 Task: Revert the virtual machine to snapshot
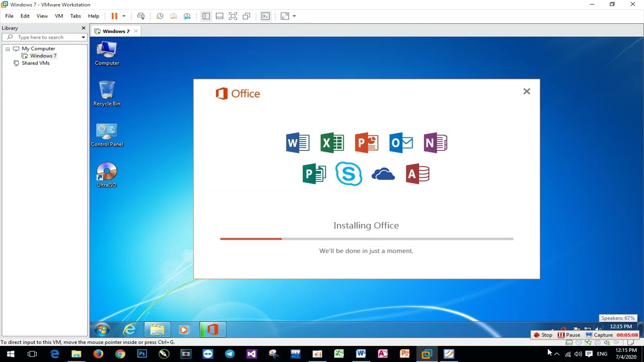click(x=174, y=16)
